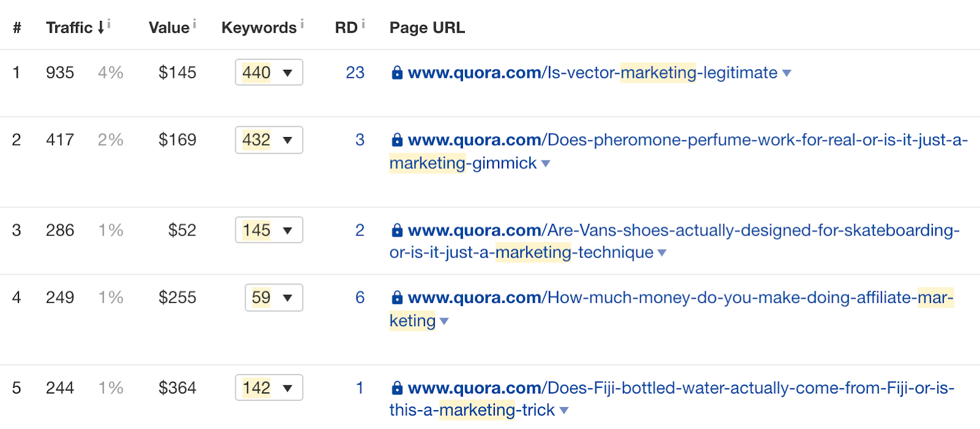Open the 59 keywords dropdown
Viewport: 980px width, 429px height.
274,297
